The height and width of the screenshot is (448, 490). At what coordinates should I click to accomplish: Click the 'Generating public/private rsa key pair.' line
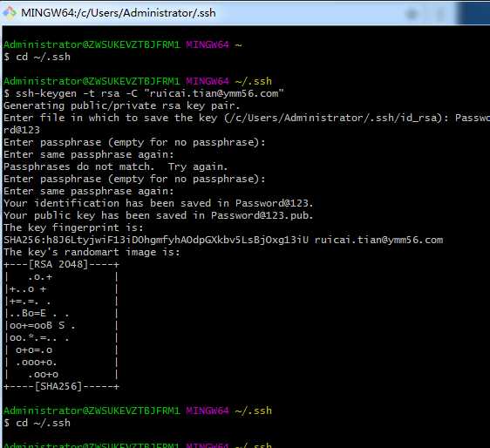(x=121, y=105)
